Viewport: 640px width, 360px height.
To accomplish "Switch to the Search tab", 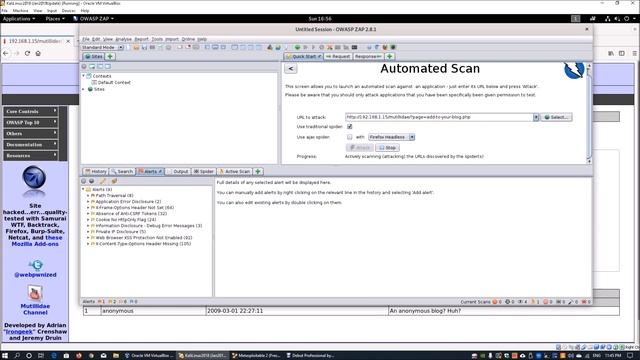I will (x=122, y=171).
